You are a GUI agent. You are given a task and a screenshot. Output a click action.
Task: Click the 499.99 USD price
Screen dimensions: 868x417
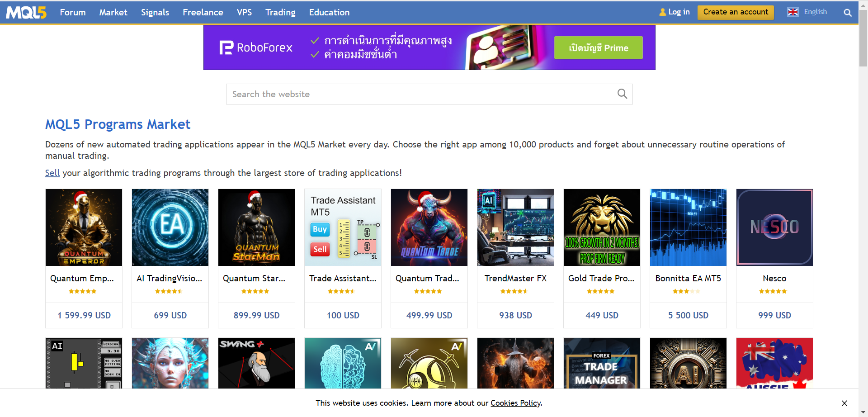429,316
